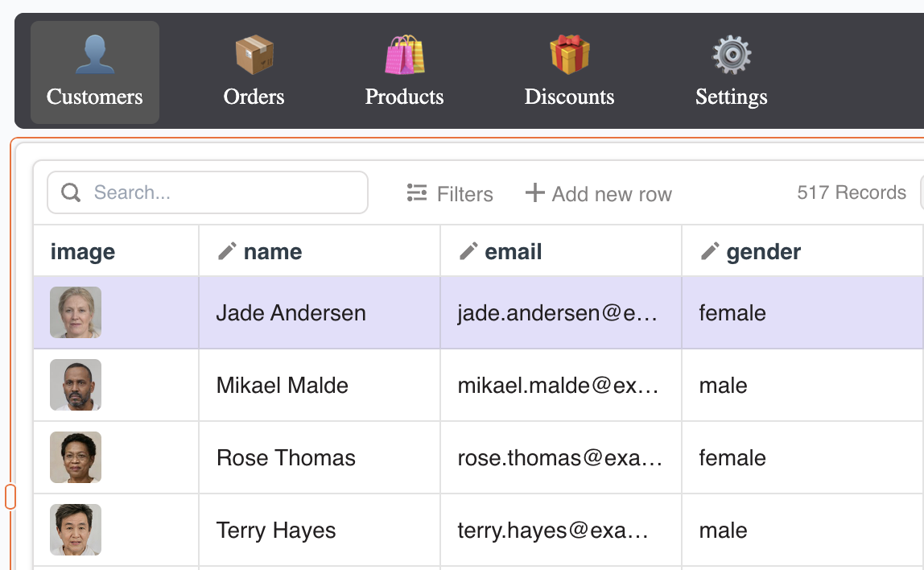924x570 pixels.
Task: Click the 517 Records counter
Action: [852, 193]
